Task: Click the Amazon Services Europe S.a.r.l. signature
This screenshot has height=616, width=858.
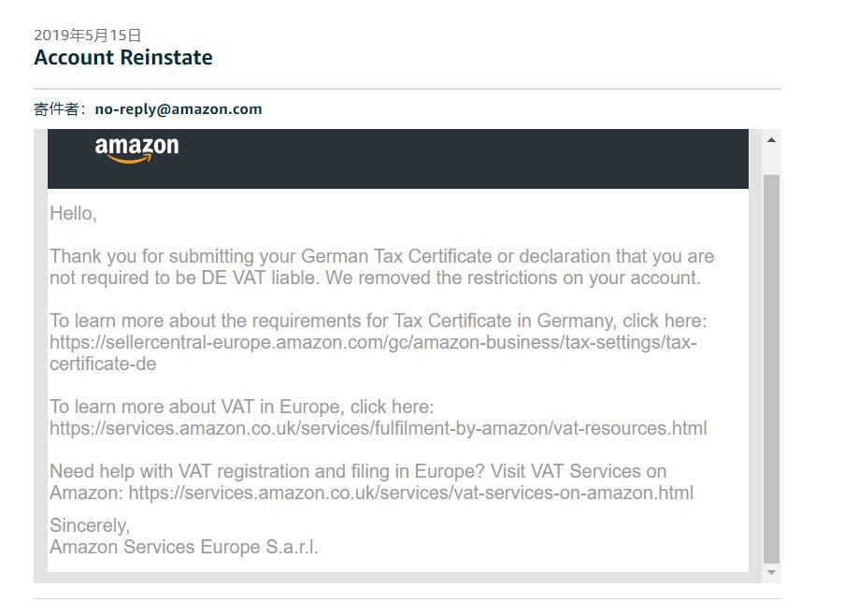Action: (x=183, y=548)
